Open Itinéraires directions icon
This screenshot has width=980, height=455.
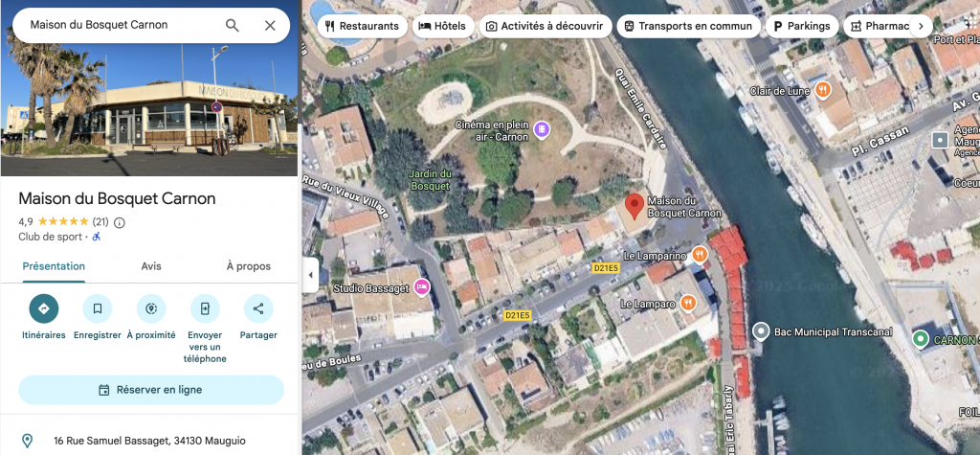coord(43,308)
